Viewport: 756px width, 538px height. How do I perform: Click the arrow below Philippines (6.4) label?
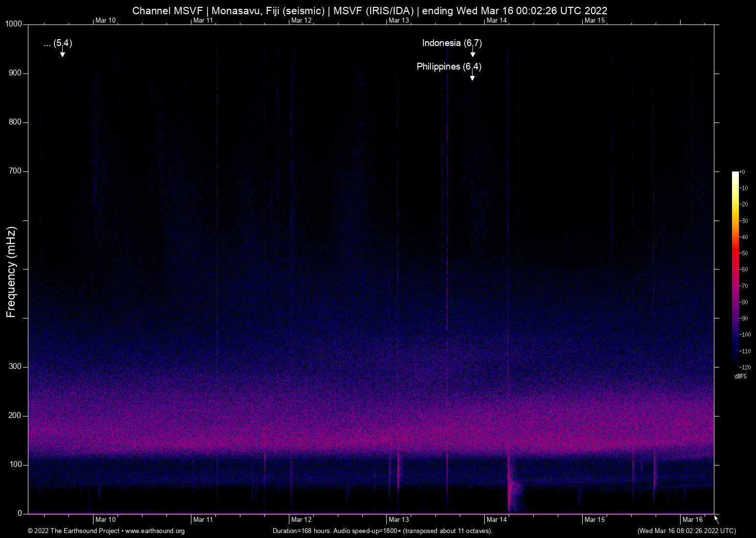coord(472,76)
